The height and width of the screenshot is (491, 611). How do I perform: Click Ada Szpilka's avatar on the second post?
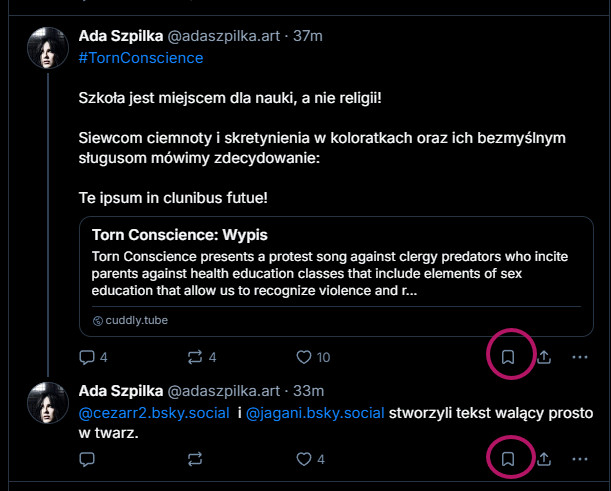48,401
